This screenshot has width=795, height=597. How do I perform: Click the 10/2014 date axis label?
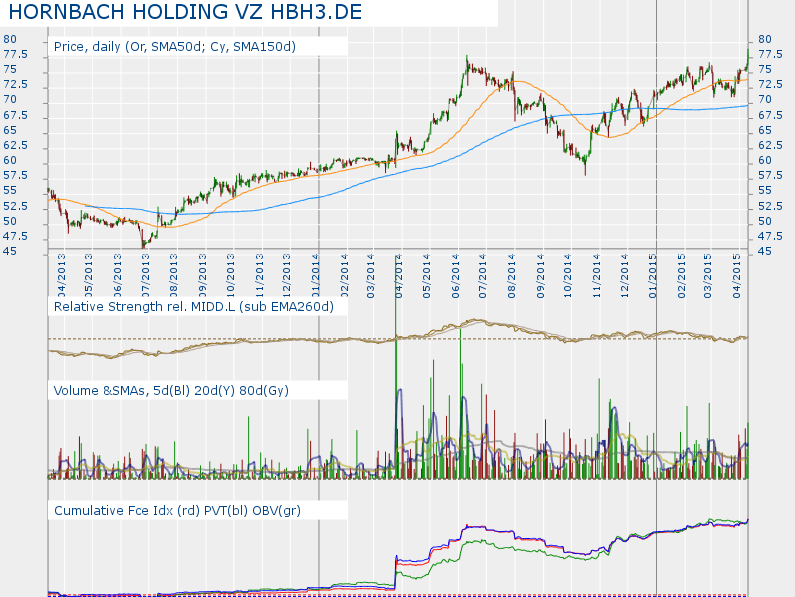point(568,276)
